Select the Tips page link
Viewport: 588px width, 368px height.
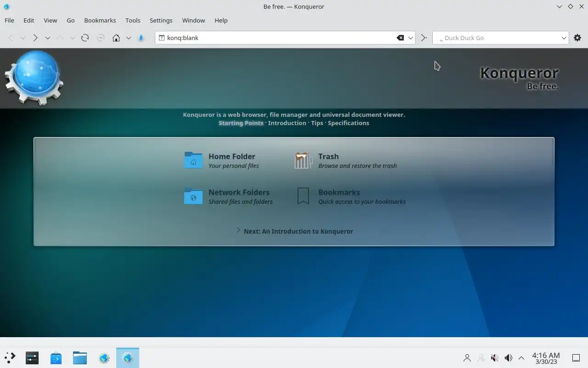tap(317, 123)
